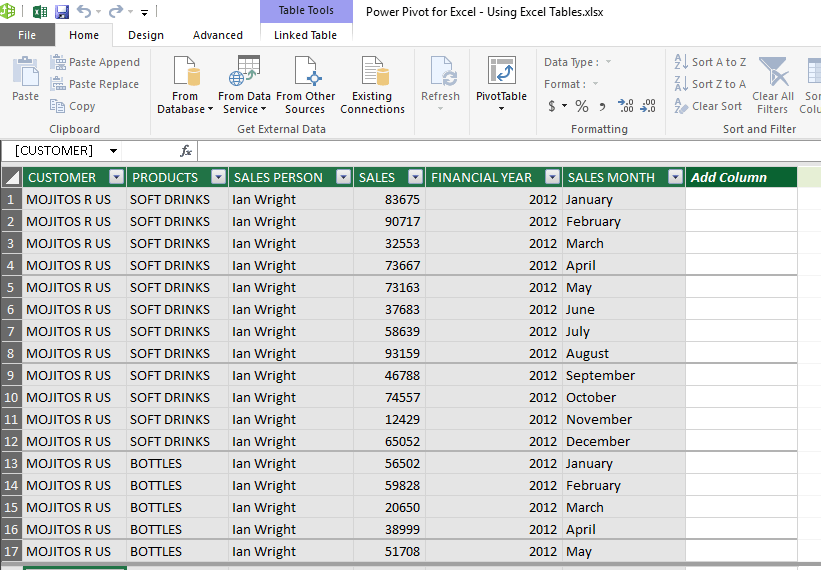Viewport: 821px width, 570px height.
Task: Sort A to Z
Action: tap(710, 62)
